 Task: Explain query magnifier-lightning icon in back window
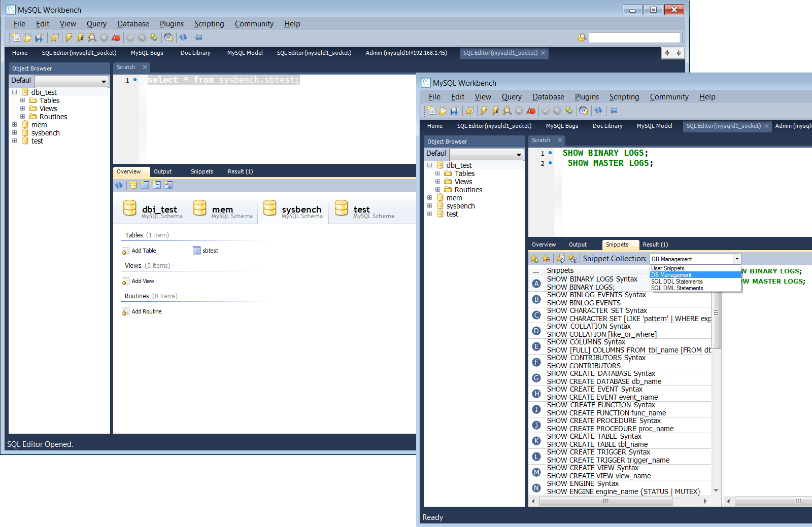[x=92, y=38]
